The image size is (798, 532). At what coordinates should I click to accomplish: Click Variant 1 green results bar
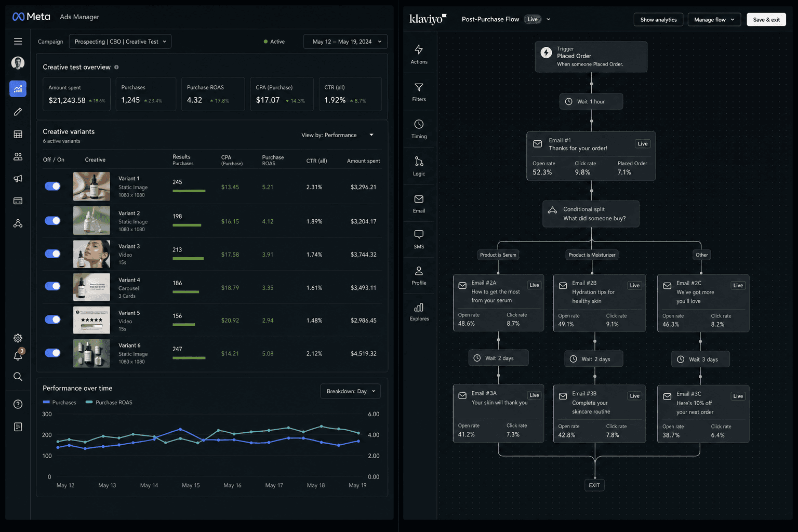tap(189, 191)
